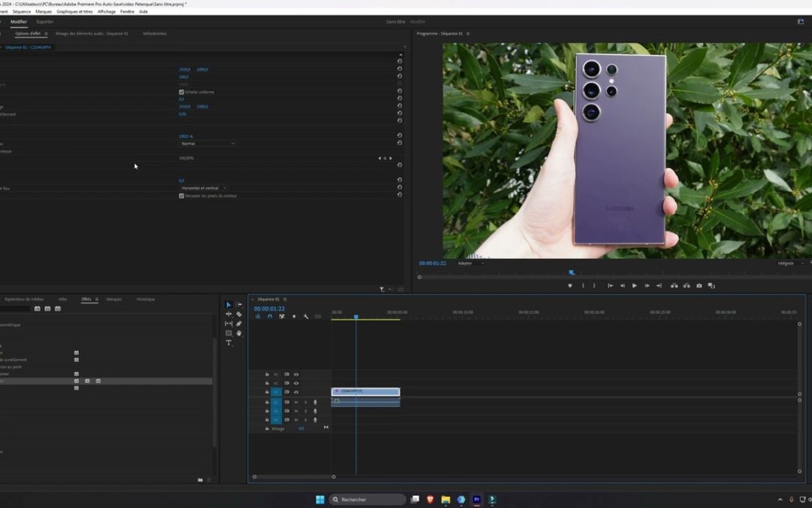The width and height of the screenshot is (812, 508).
Task: Export frame with the camera icon
Action: click(699, 286)
